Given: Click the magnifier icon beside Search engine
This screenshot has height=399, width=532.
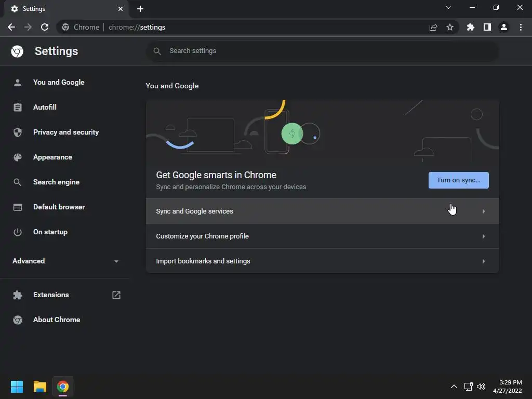Looking at the screenshot, I should coord(17,182).
